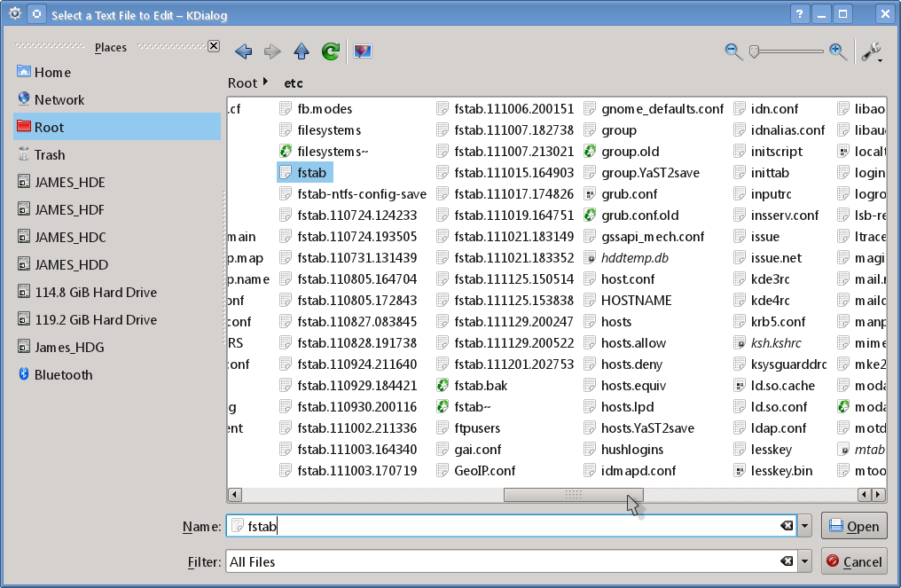Click the window Help question-mark button

(x=799, y=14)
